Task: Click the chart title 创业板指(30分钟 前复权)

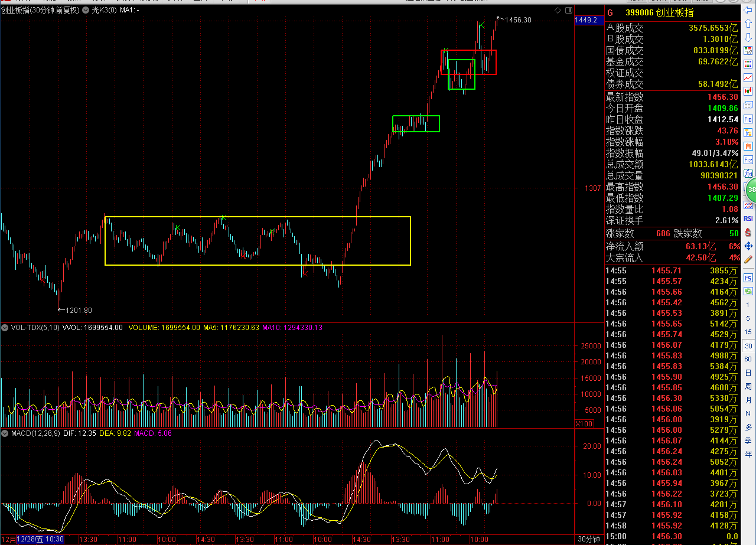Action: tap(41, 10)
